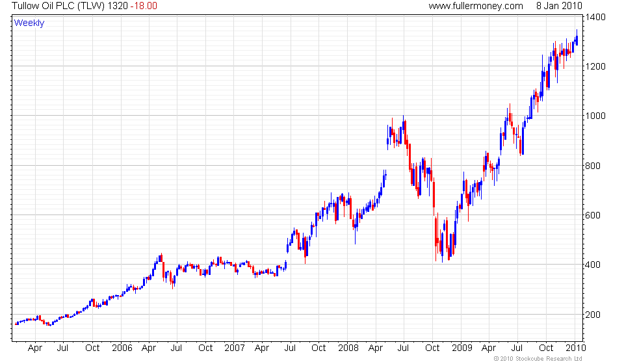Click the 1000 price axis label
Screen dimensions: 637x364
[595, 116]
